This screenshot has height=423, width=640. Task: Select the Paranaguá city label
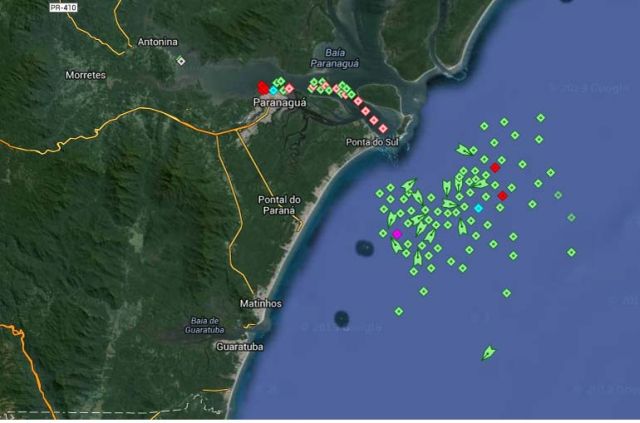click(x=280, y=102)
